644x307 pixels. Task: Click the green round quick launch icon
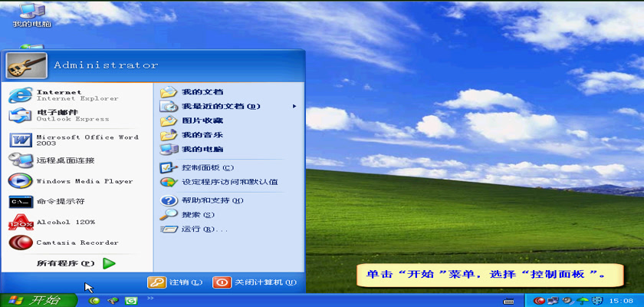point(94,301)
